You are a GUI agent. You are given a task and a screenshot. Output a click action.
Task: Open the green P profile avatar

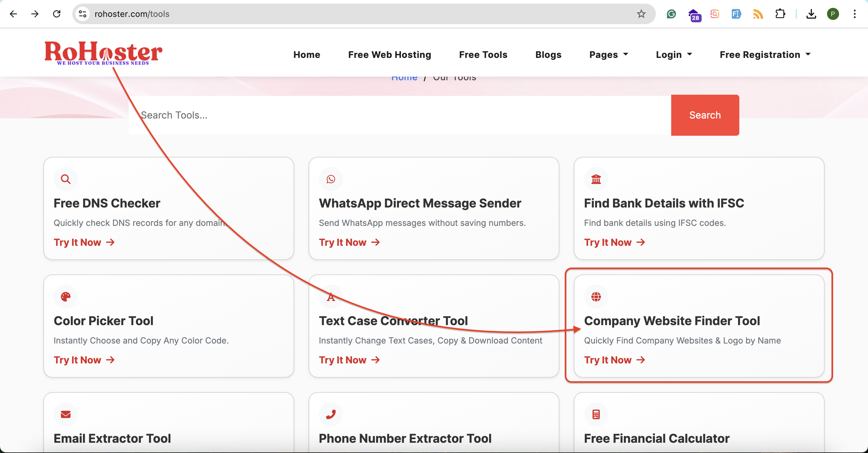[833, 14]
